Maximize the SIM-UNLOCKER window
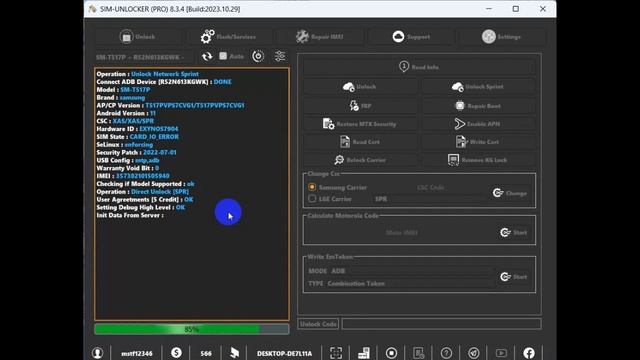This screenshot has width=640, height=360. coord(516,9)
